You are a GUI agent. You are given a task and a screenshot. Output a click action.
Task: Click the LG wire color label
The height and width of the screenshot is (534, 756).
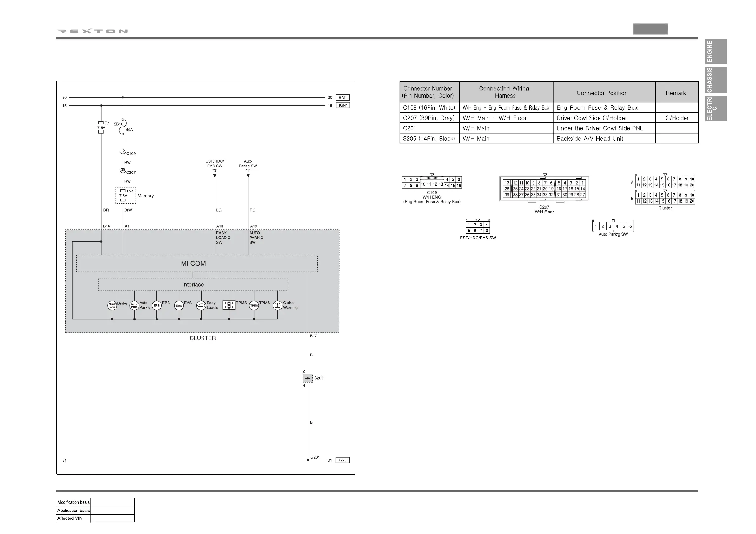[x=219, y=210]
